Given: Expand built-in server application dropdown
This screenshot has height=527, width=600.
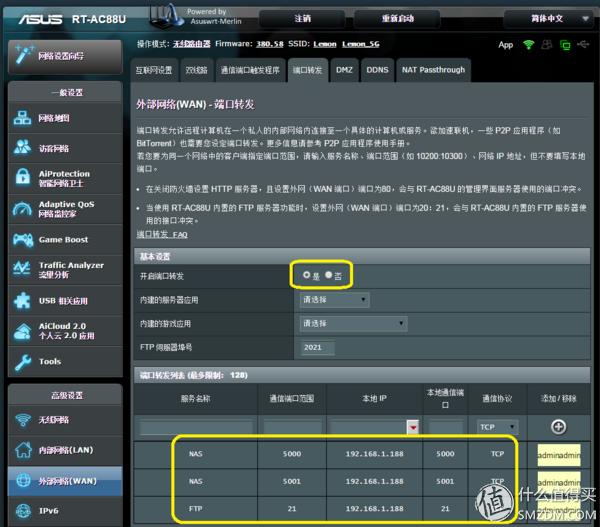Looking at the screenshot, I should click(334, 300).
